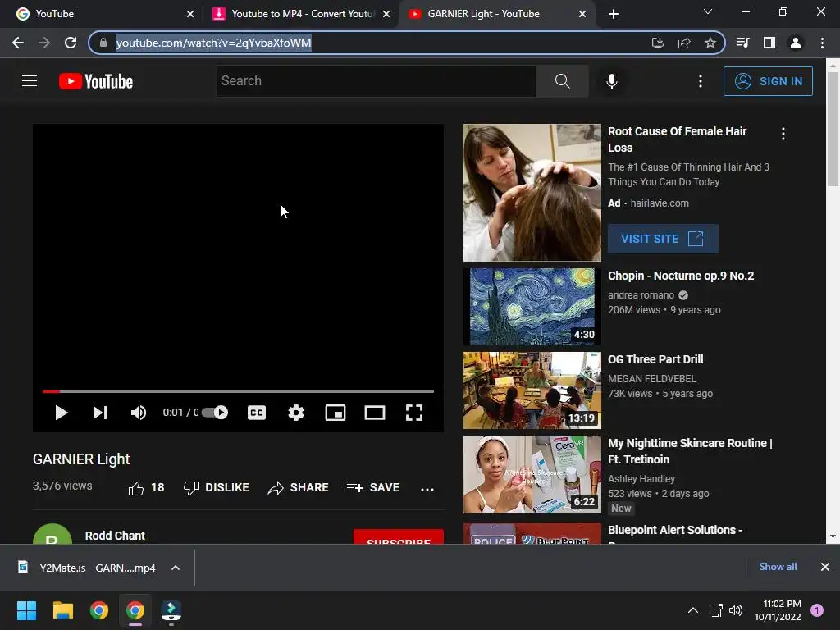Enable miniplayer mode

[336, 413]
